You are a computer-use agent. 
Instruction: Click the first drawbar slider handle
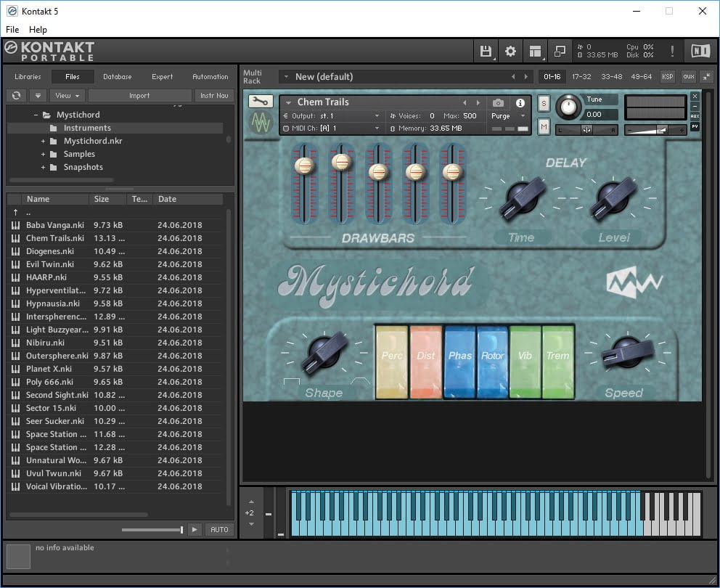[304, 166]
